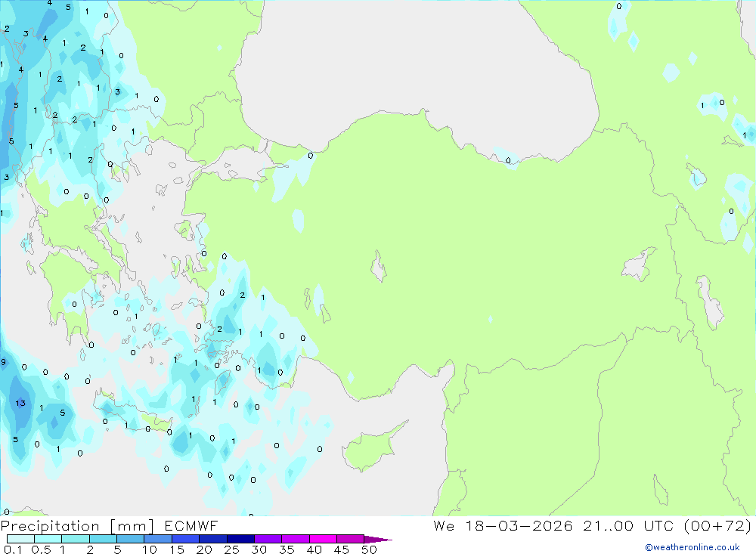Click the 0.1–0.5 mm legend color box
756x554 pixels.
(20, 539)
